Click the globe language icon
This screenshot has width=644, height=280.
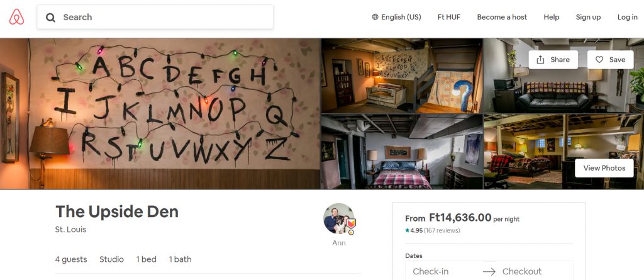pyautogui.click(x=375, y=17)
